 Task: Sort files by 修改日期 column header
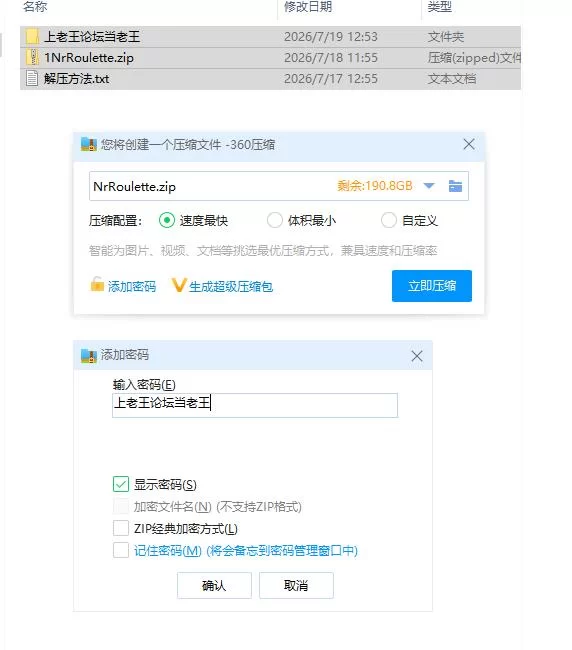point(308,7)
